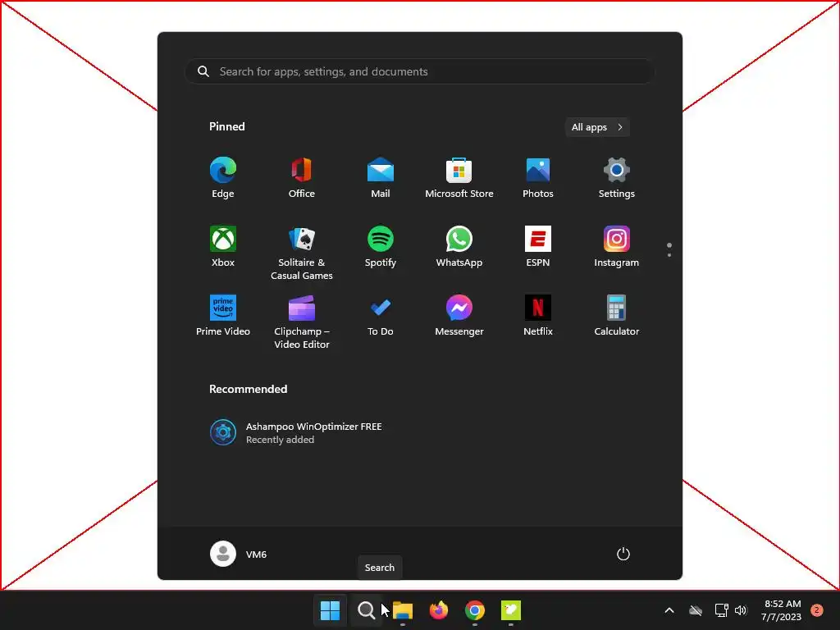Go to next page of pinned apps
This screenshot has width=840, height=630.
click(669, 255)
